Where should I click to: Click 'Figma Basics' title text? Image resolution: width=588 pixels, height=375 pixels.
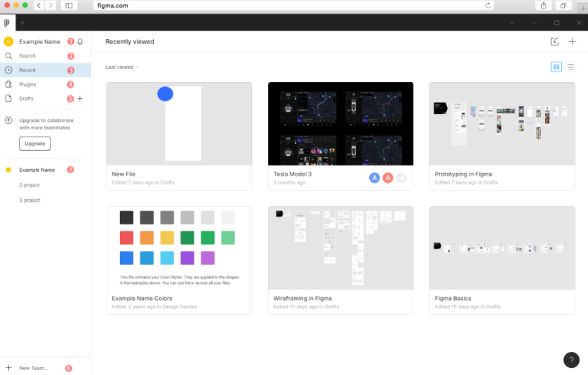(x=453, y=299)
